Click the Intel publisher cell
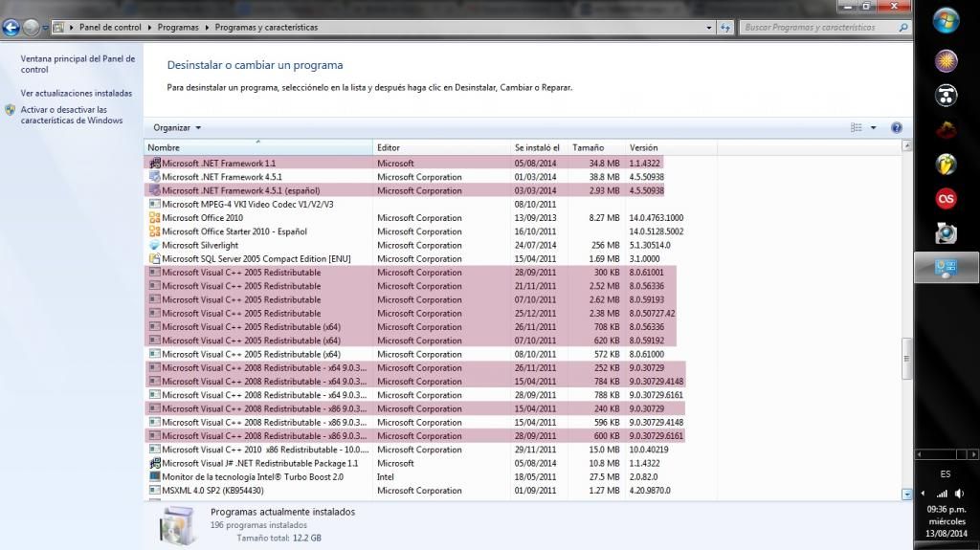 (386, 477)
